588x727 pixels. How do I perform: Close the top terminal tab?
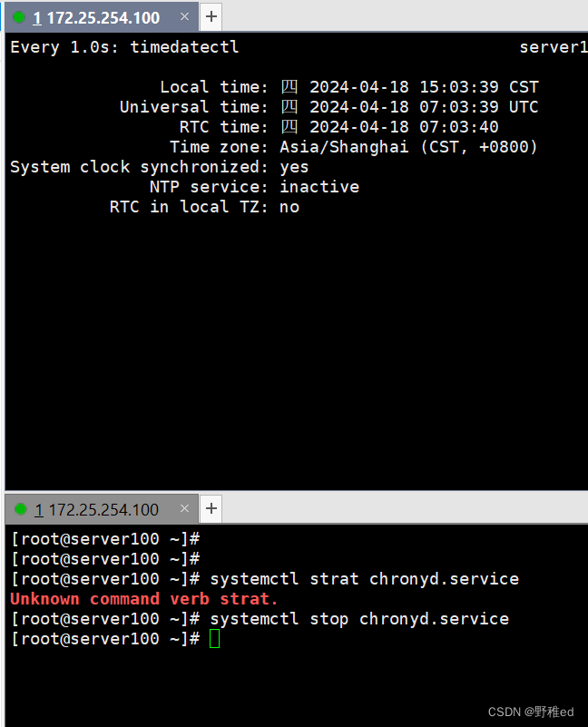coord(186,15)
